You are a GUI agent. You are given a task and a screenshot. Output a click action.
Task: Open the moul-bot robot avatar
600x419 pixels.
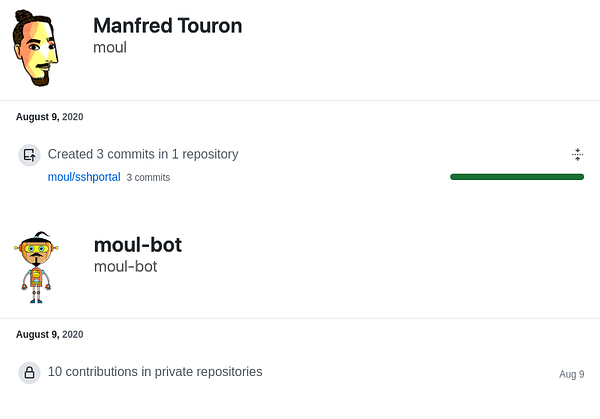point(36,267)
